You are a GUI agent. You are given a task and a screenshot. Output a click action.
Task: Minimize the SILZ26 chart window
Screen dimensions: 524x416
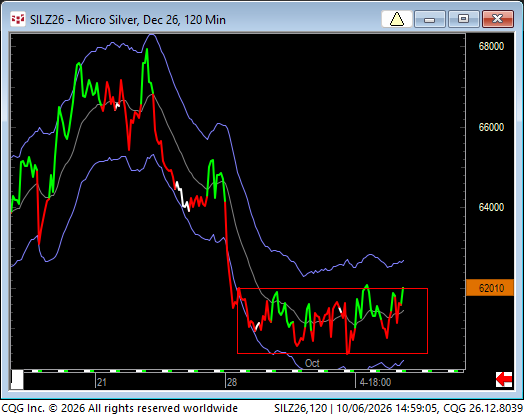[x=430, y=19]
